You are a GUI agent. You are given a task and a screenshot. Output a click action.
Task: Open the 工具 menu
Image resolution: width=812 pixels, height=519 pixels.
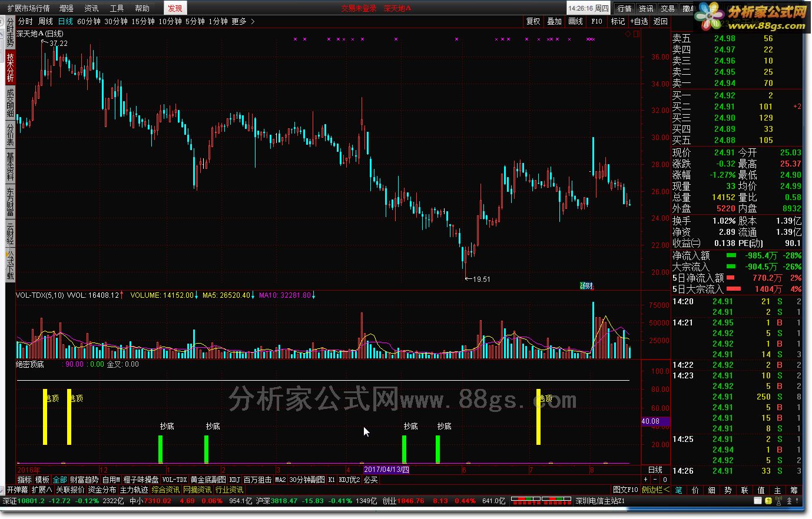point(117,8)
